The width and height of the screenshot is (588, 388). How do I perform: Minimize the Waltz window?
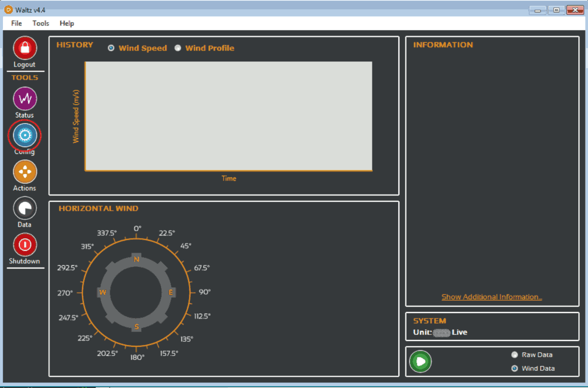pyautogui.click(x=538, y=10)
